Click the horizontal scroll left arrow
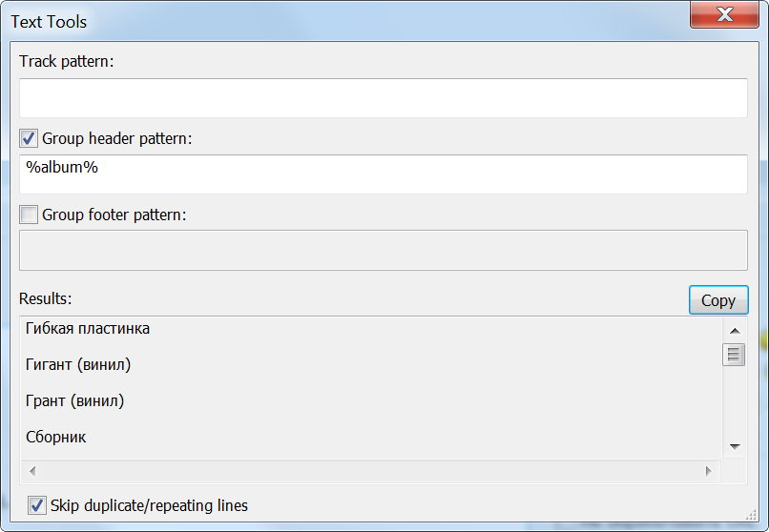The height and width of the screenshot is (532, 769). 31,471
